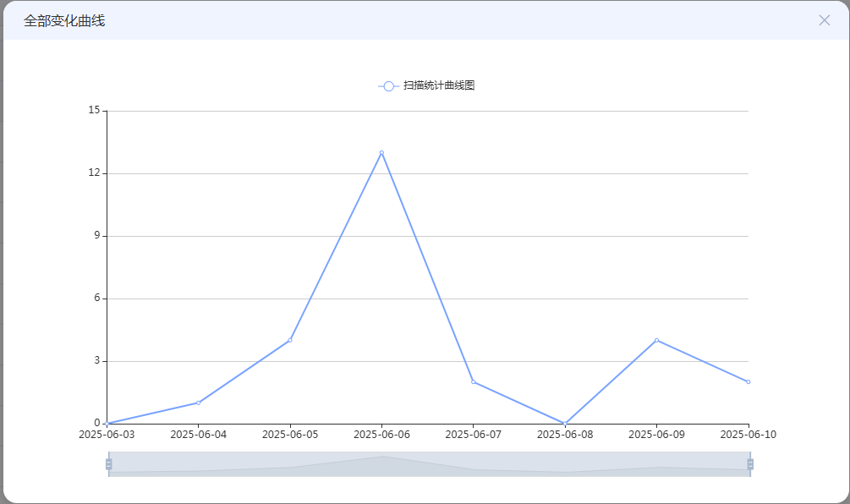Select the 2025-06-07 data point
Viewport: 850px width, 504px height.
point(474,382)
